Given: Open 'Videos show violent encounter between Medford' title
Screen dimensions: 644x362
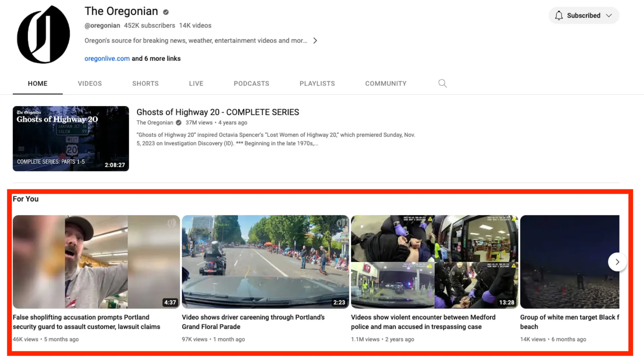Looking at the screenshot, I should pyautogui.click(x=423, y=322).
